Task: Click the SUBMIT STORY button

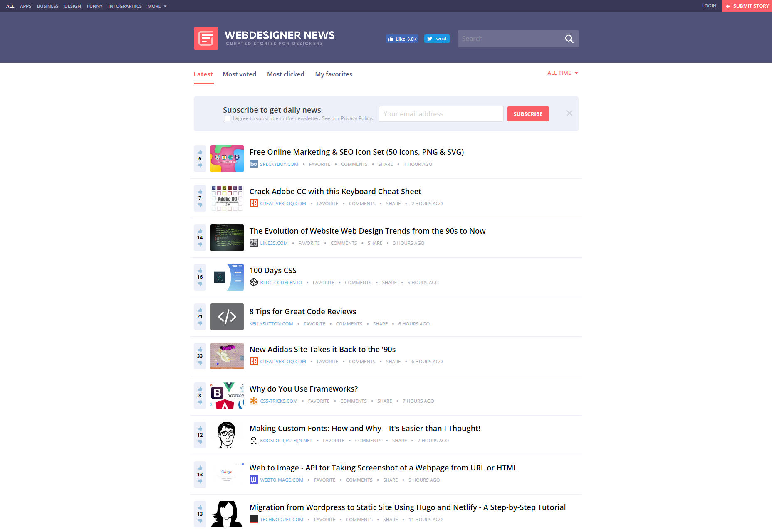Action: (x=747, y=6)
